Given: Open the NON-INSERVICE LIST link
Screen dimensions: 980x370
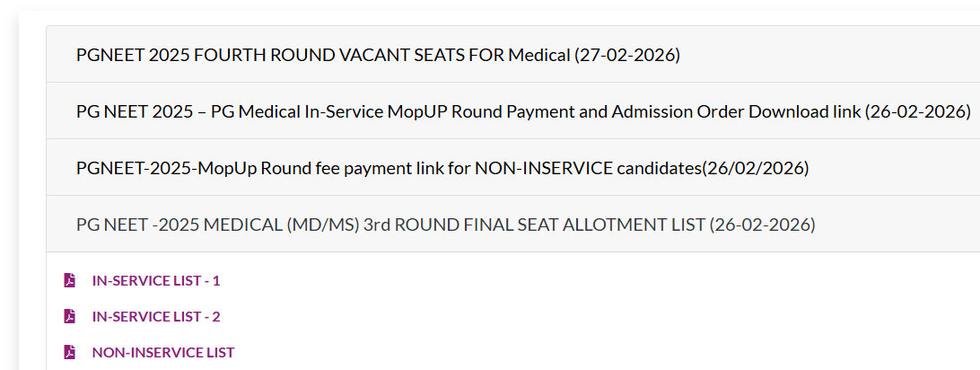Looking at the screenshot, I should (x=162, y=352).
